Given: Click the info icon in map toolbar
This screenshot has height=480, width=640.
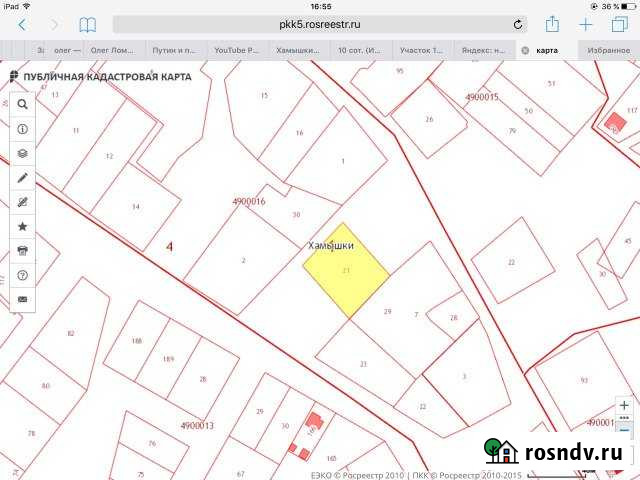Looking at the screenshot, I should [23, 129].
